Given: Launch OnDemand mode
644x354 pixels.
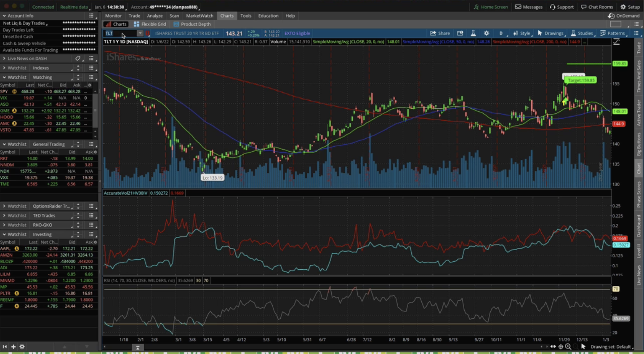Looking at the screenshot, I should pos(624,16).
